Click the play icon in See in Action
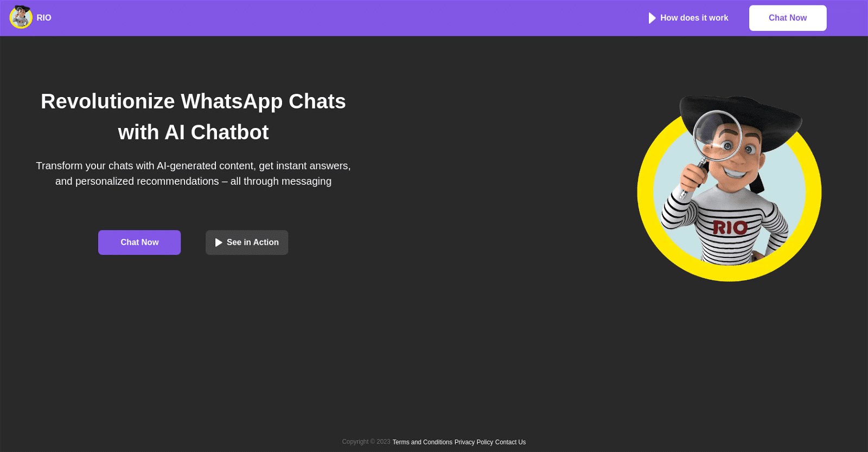 [219, 242]
